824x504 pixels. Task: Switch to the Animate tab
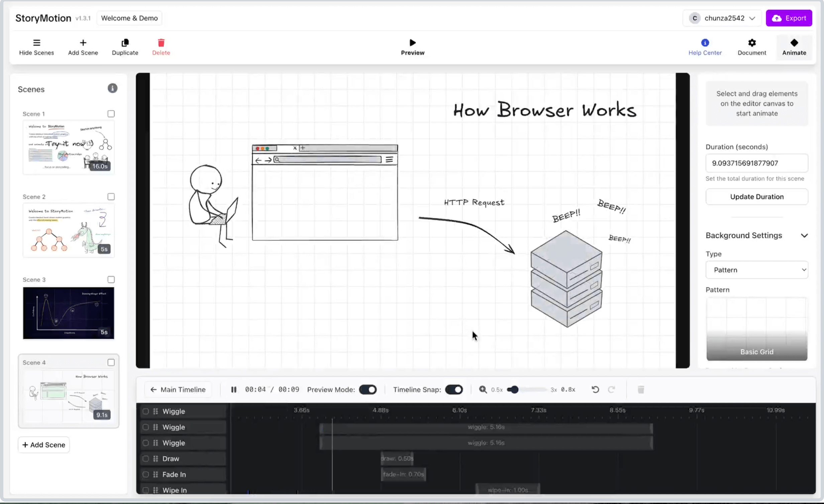point(794,47)
